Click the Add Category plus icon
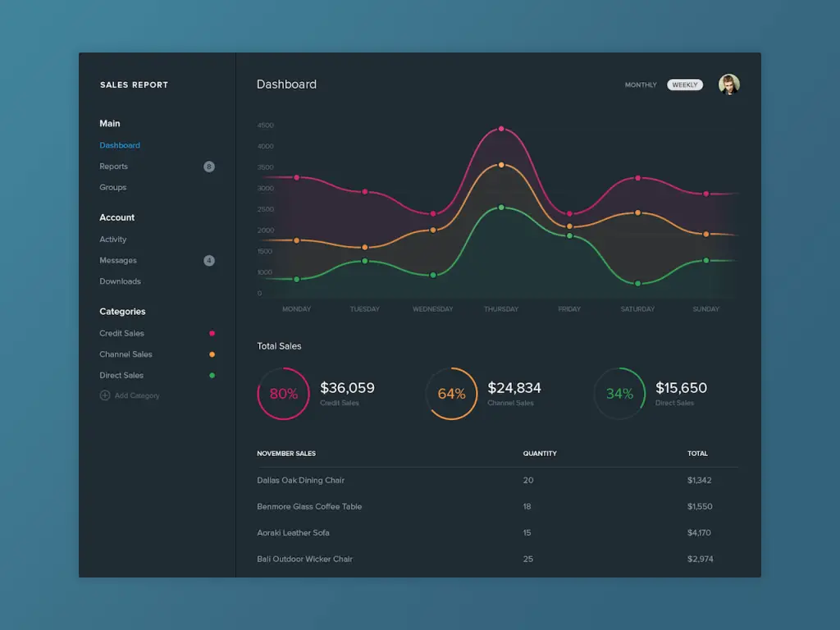The width and height of the screenshot is (840, 630). pos(104,395)
